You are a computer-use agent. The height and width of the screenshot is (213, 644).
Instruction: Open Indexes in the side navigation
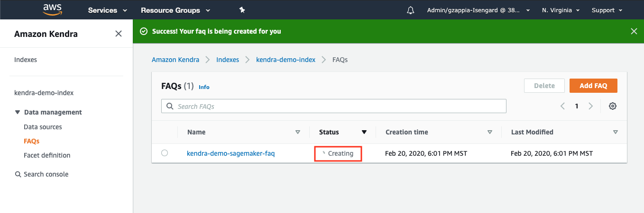(26, 60)
